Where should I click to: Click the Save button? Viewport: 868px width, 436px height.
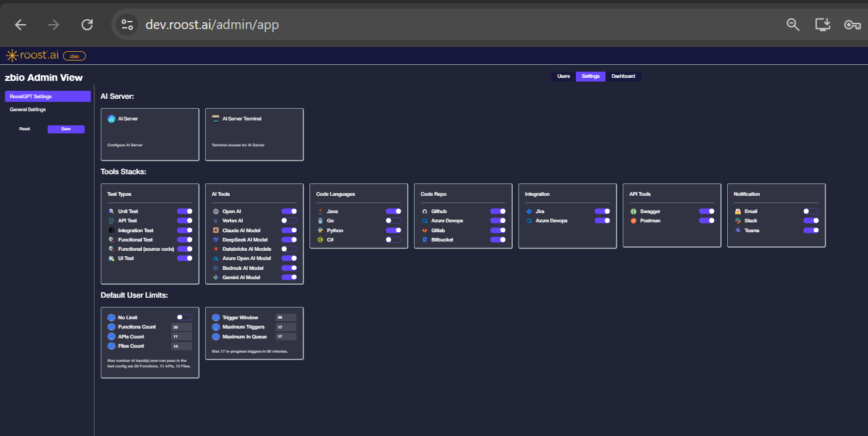pos(65,128)
